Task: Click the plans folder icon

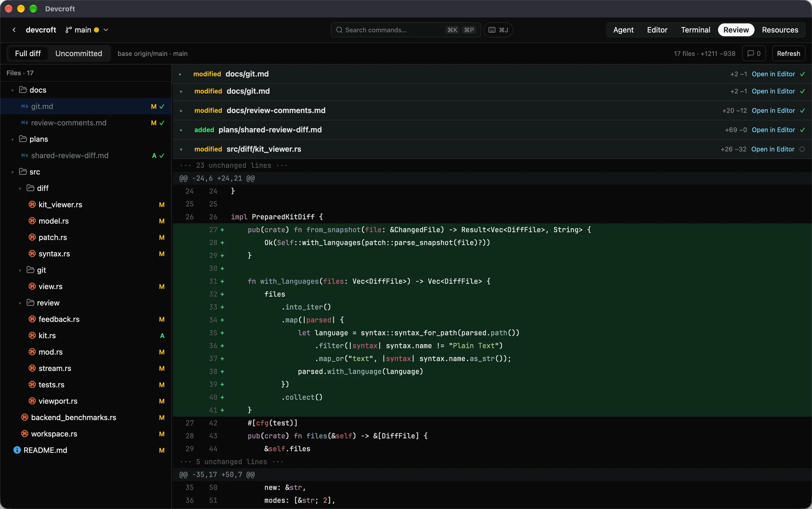Action: click(x=23, y=139)
